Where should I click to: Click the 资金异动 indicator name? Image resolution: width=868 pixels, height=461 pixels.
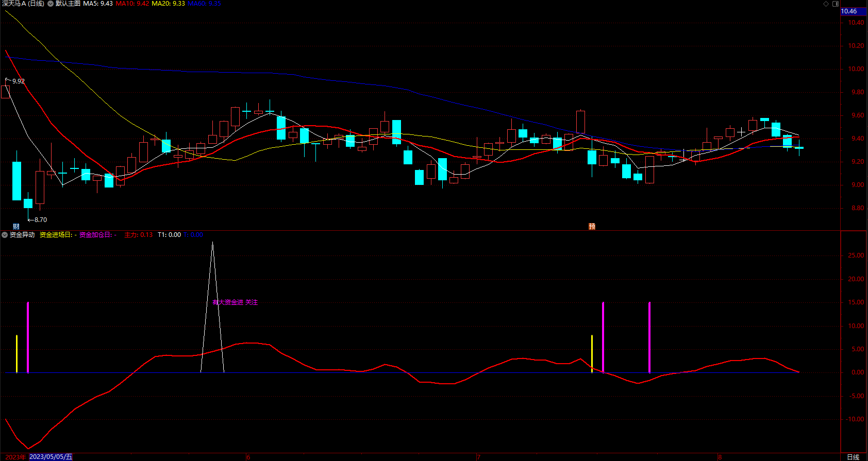(x=22, y=235)
